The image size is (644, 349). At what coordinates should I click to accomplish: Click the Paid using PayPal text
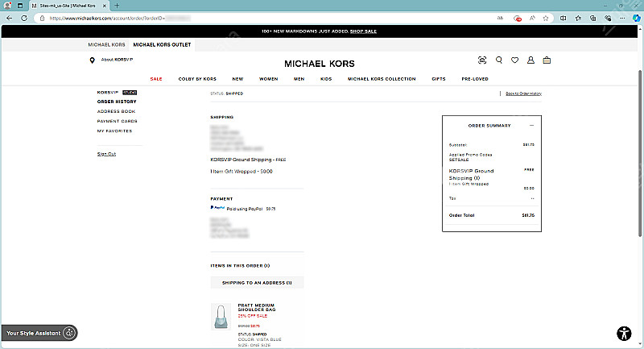[245, 209]
